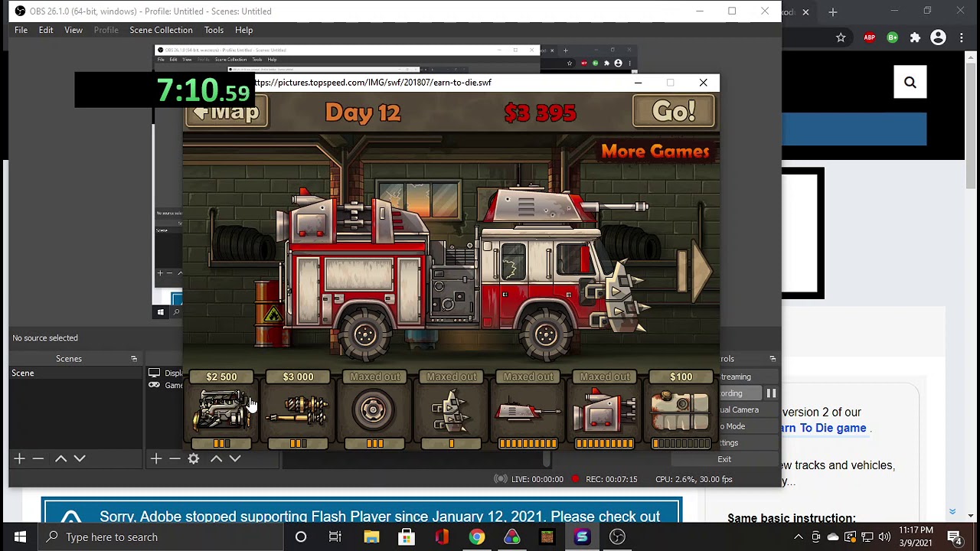Close the current Chrome tab
The width and height of the screenshot is (980, 551).
tap(805, 11)
